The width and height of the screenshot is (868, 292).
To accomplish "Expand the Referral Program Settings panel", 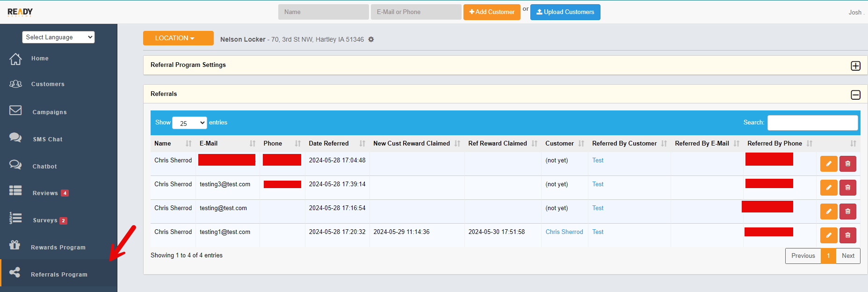I will click(x=855, y=66).
